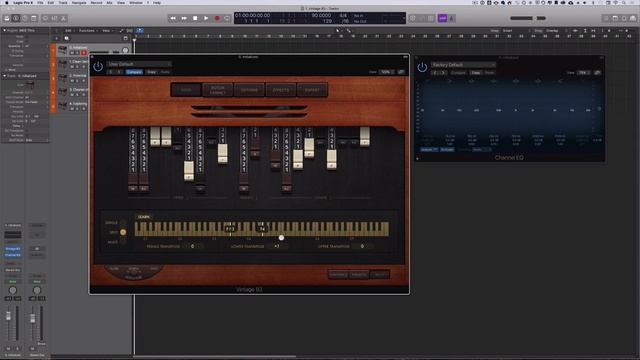
Task: Click the Upper Transpose value field
Action: [362, 247]
